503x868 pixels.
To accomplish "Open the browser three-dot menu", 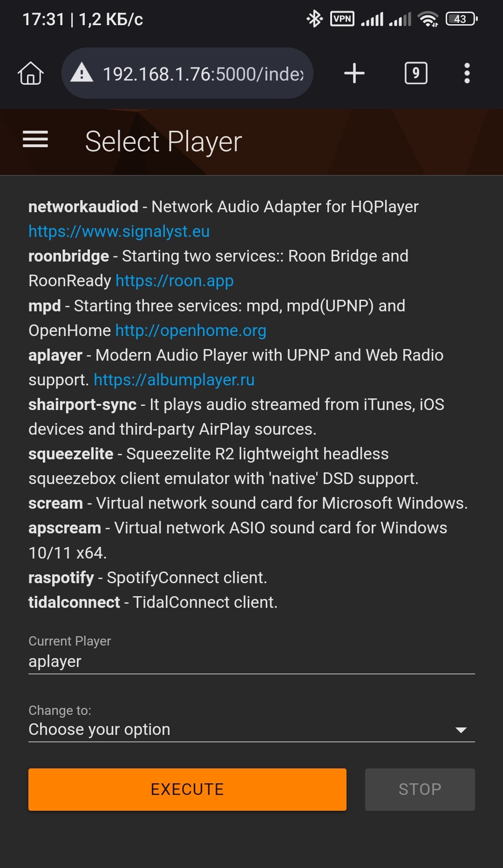I will (x=467, y=73).
